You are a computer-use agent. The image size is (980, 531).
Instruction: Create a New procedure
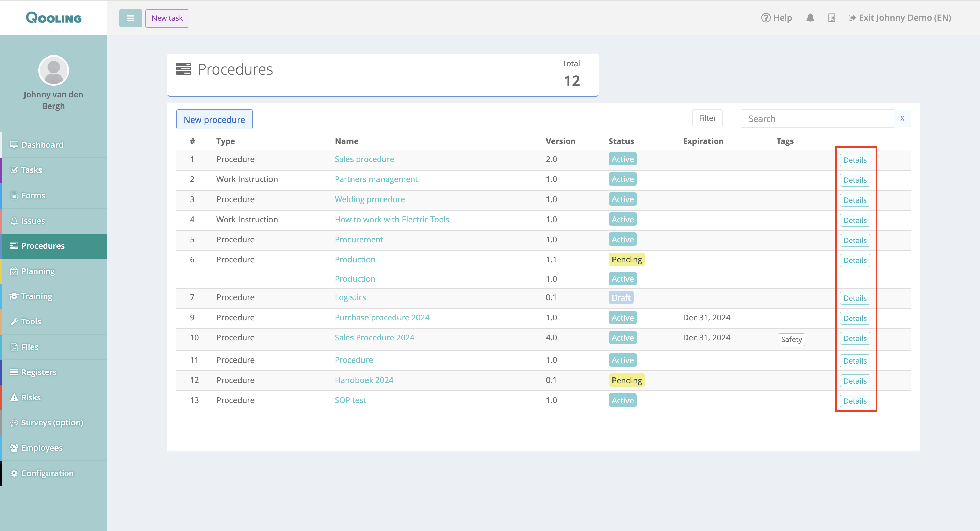click(x=214, y=119)
